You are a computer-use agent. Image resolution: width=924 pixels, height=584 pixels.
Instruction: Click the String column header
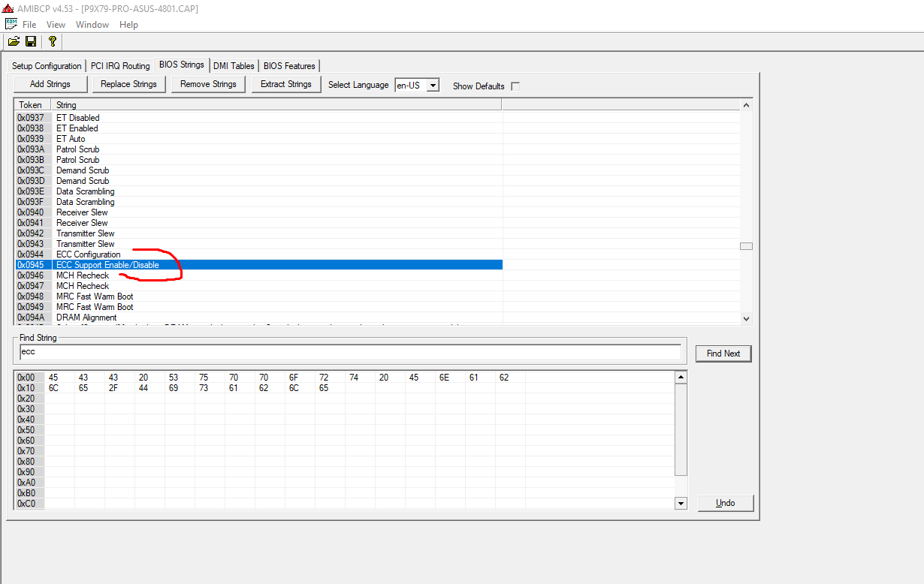click(276, 105)
